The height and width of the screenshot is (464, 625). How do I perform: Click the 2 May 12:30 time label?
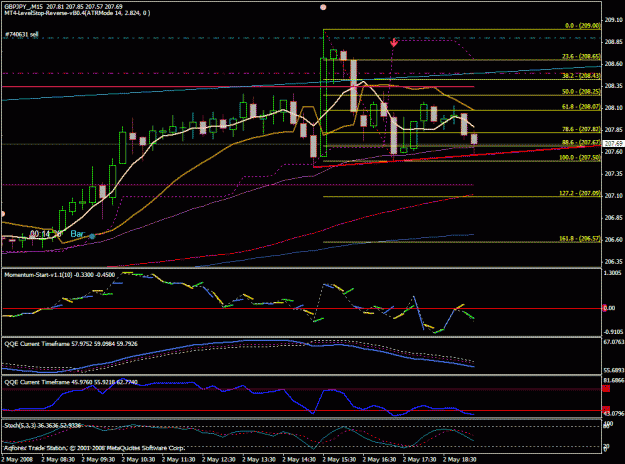click(x=219, y=459)
